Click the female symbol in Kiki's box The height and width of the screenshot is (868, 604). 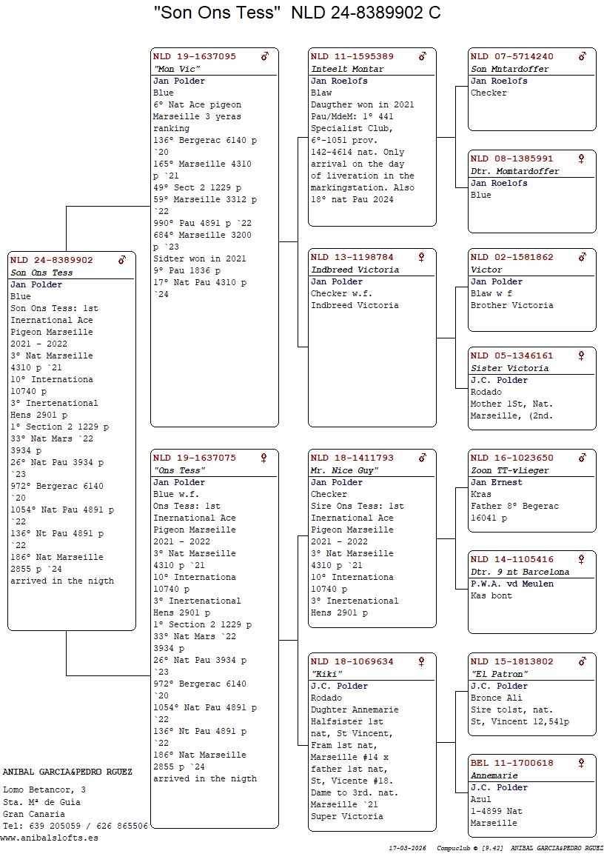[421, 661]
